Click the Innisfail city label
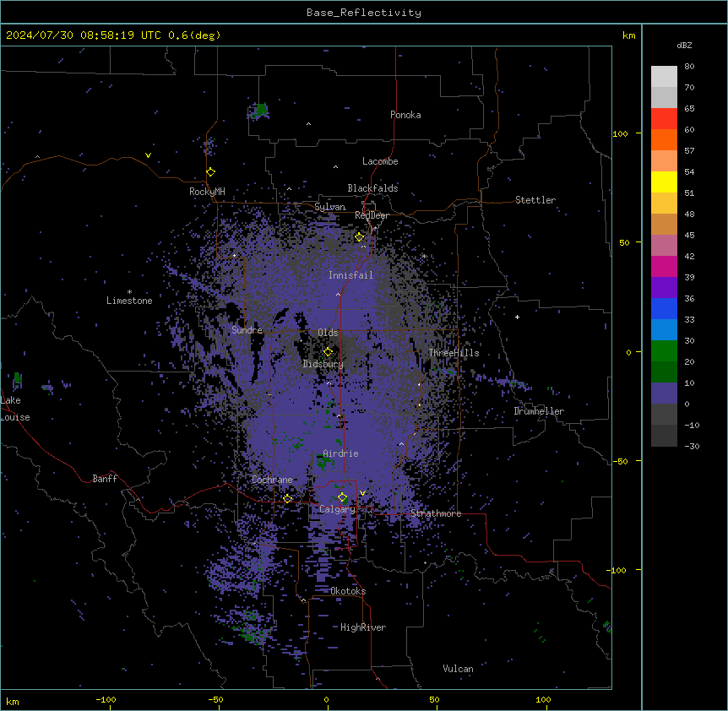 point(350,275)
